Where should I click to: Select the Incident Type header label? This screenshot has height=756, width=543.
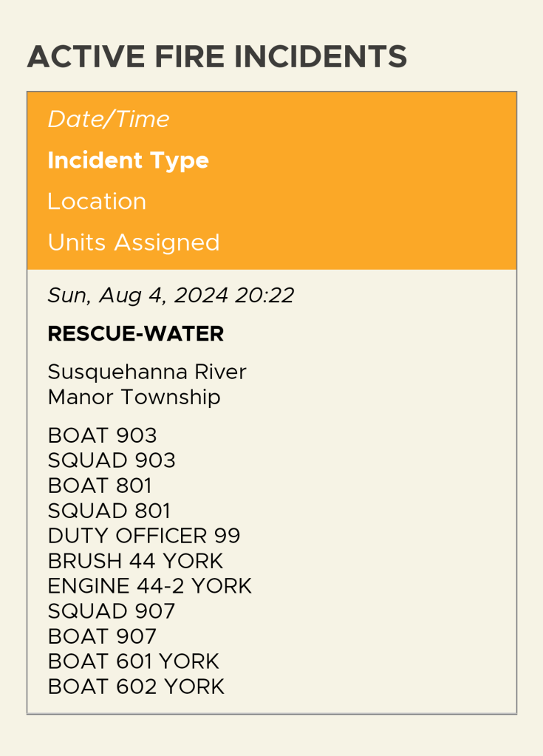(128, 161)
